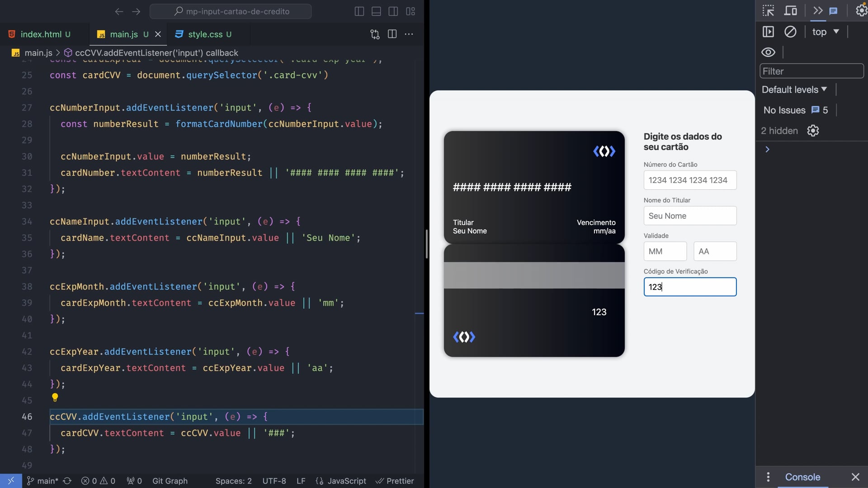The width and height of the screenshot is (868, 488).
Task: Click the customize layout icon
Action: click(x=410, y=11)
